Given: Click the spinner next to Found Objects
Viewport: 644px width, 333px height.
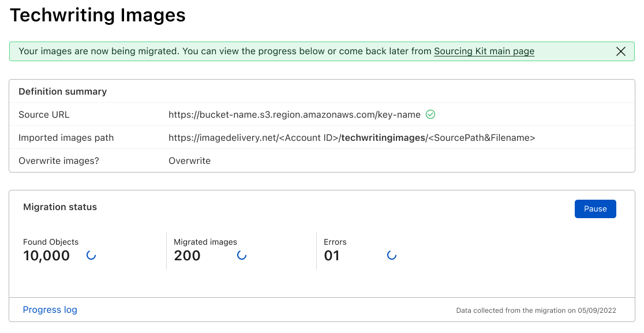Looking at the screenshot, I should [91, 256].
